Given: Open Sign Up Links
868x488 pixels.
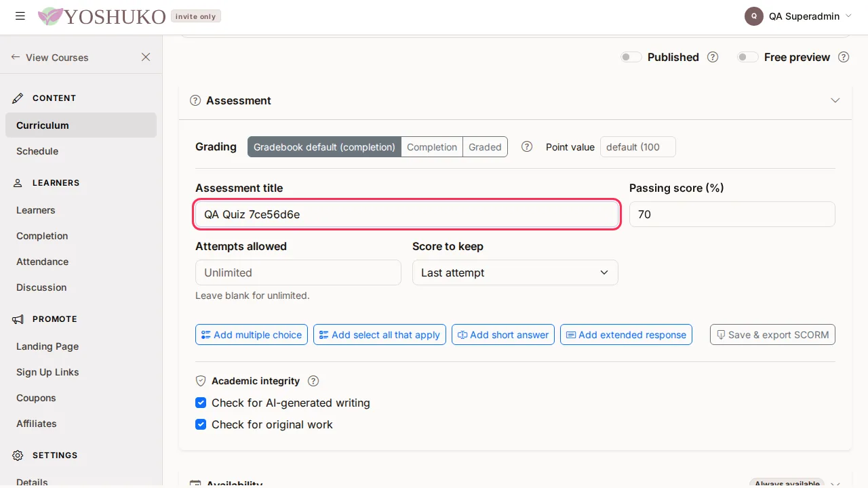Looking at the screenshot, I should [x=81, y=372].
